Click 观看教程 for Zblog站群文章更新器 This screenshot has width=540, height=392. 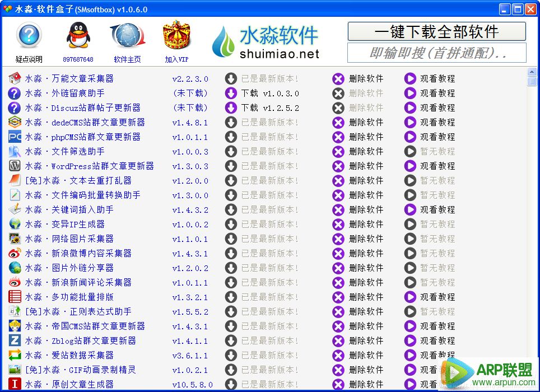click(x=437, y=340)
